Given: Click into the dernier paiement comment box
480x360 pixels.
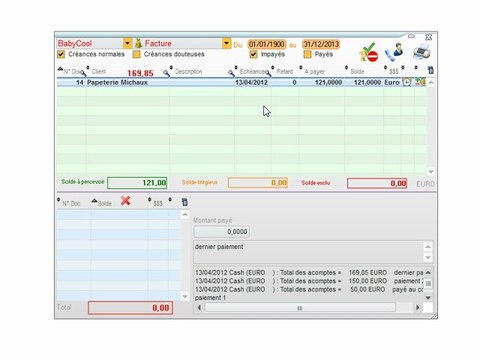Looking at the screenshot, I should (x=308, y=252).
